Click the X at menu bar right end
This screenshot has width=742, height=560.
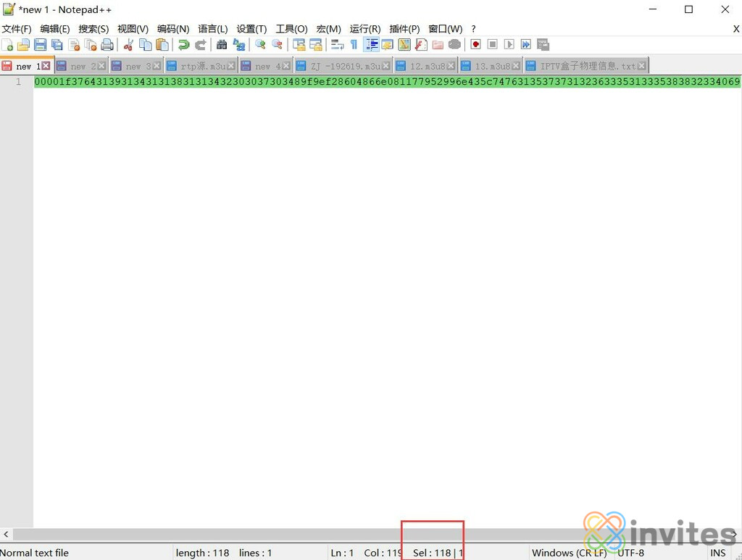pyautogui.click(x=736, y=29)
